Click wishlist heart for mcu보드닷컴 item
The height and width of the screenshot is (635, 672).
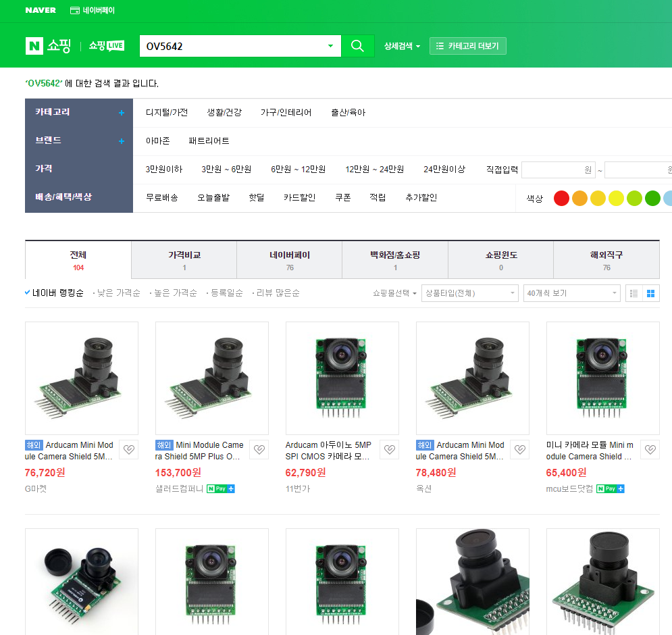tap(650, 449)
